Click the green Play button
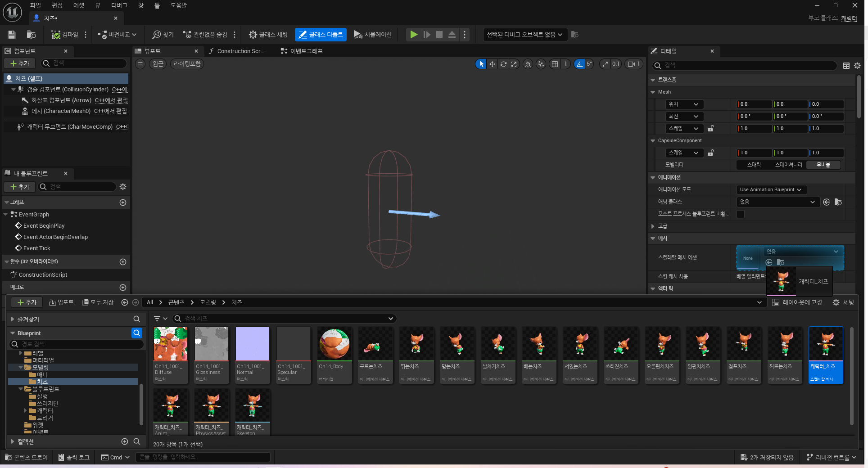868x468 pixels. (x=414, y=35)
